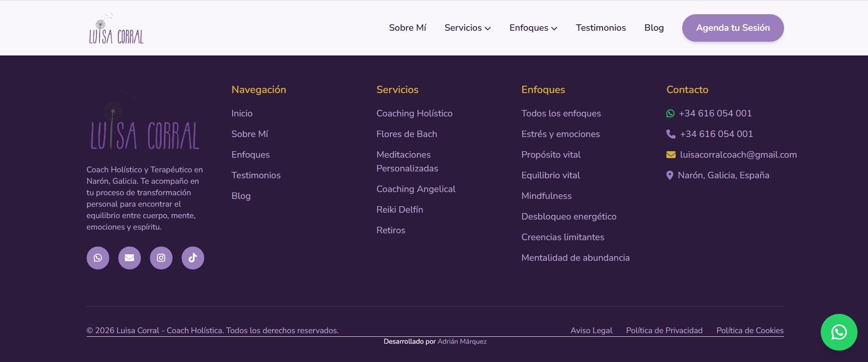Viewport: 868px width, 362px height.
Task: Click the WhatsApp icon in Contacto column
Action: click(x=670, y=114)
